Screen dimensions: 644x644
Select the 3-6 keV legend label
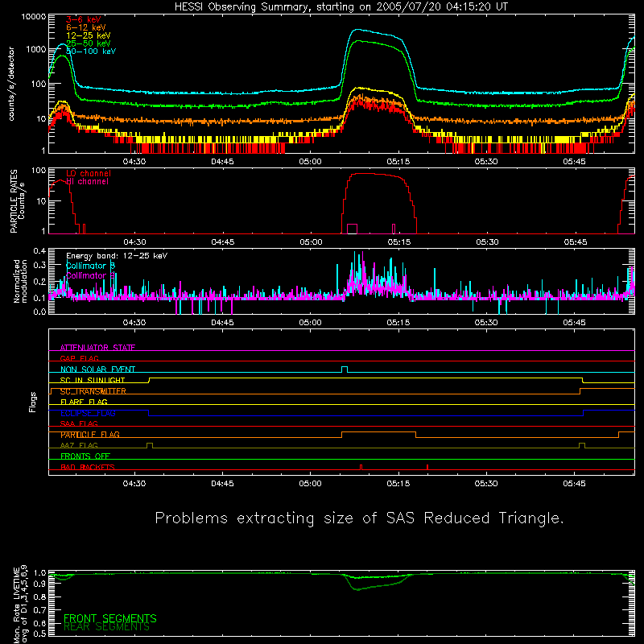coord(83,19)
